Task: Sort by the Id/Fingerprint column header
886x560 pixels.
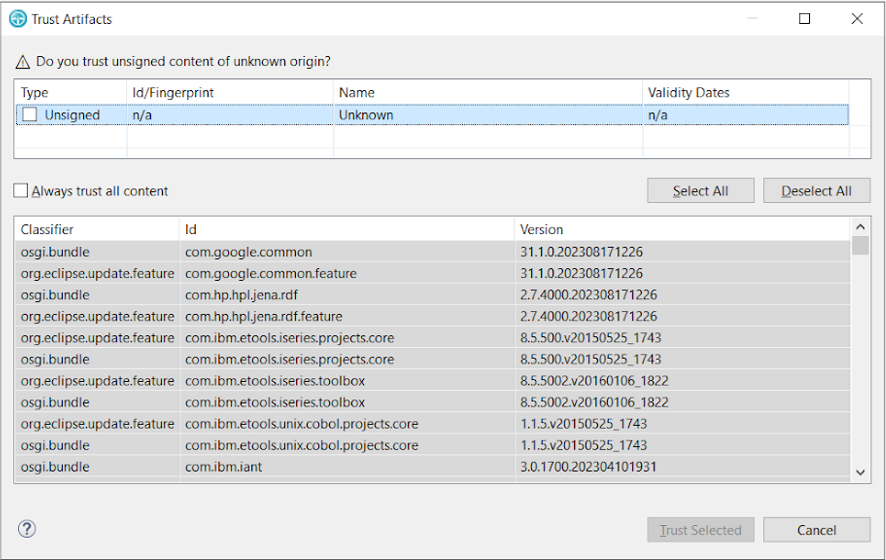Action: 230,93
